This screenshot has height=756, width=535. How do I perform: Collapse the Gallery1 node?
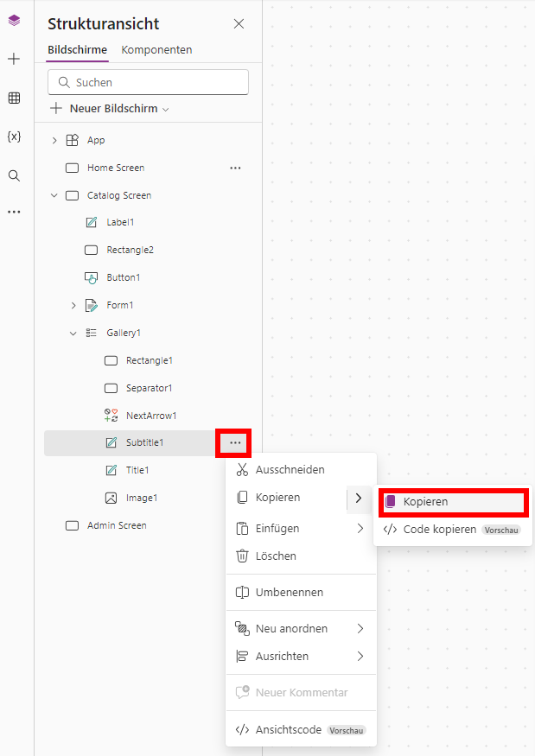click(73, 333)
